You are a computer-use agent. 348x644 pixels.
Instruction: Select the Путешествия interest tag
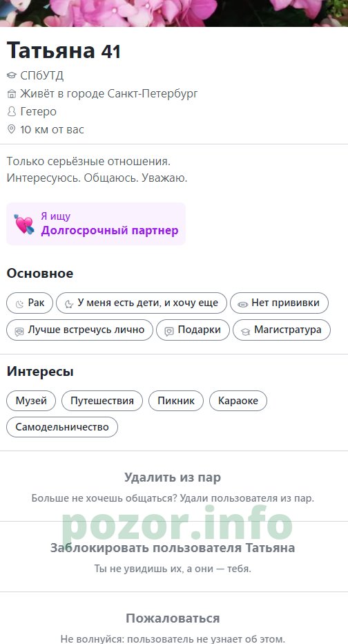click(x=102, y=401)
